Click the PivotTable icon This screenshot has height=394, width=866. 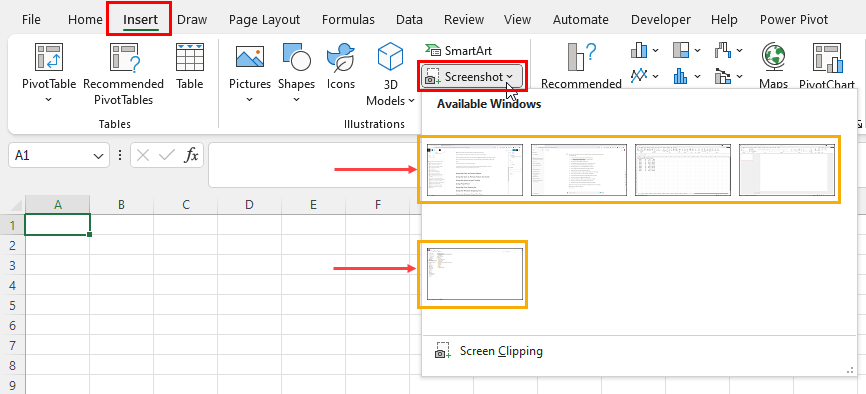point(49,57)
